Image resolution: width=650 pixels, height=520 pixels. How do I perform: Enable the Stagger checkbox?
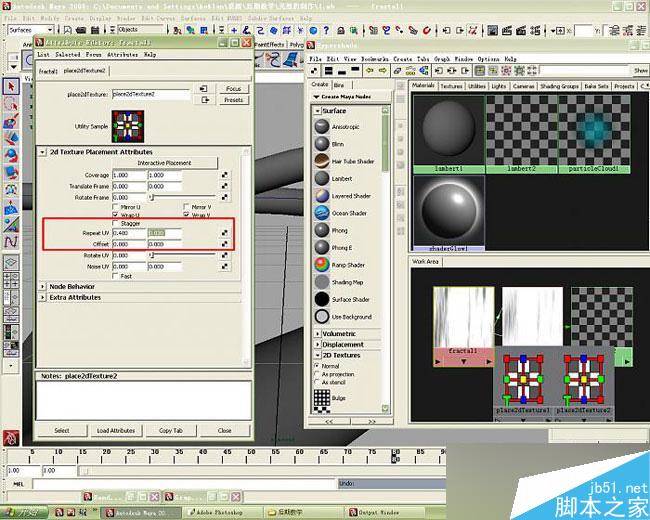(116, 224)
